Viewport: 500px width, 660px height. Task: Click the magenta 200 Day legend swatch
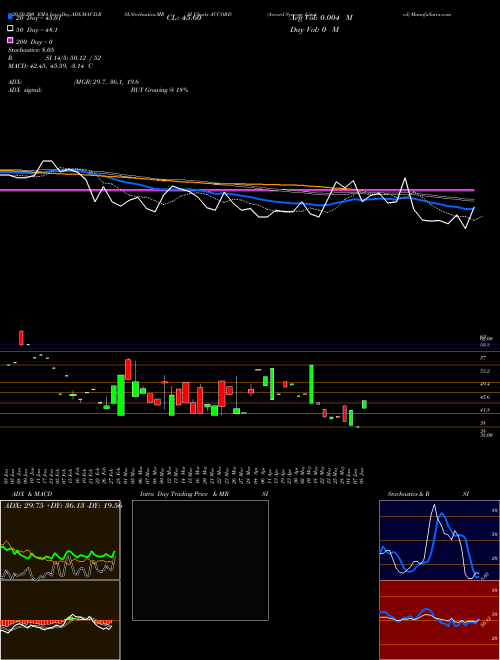(x=10, y=40)
